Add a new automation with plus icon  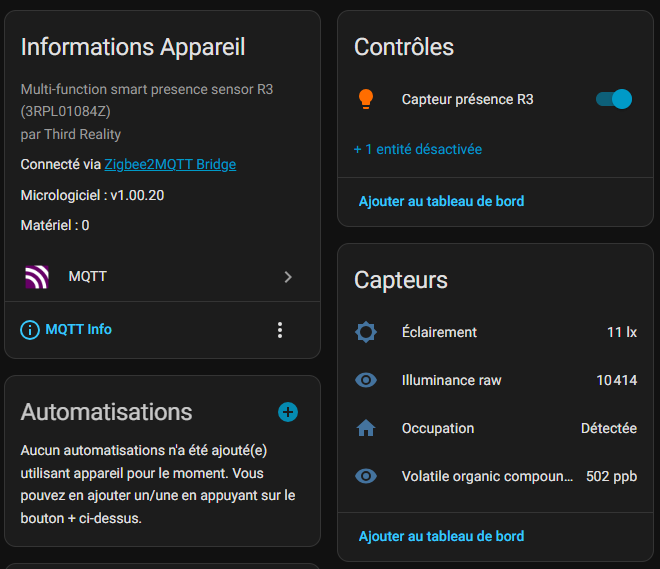(288, 412)
